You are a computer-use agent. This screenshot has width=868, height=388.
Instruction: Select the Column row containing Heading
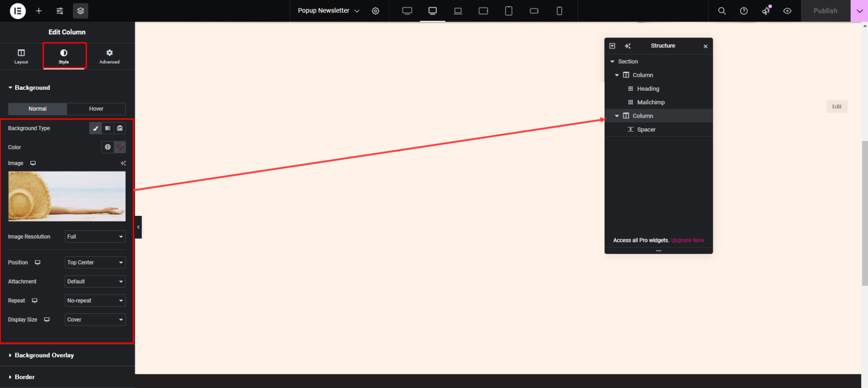pyautogui.click(x=658, y=75)
